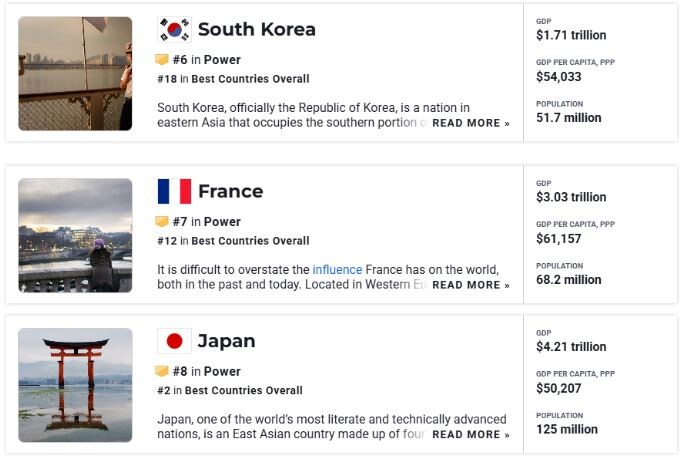Open the France country title
The height and width of the screenshot is (458, 682).
pyautogui.click(x=231, y=191)
